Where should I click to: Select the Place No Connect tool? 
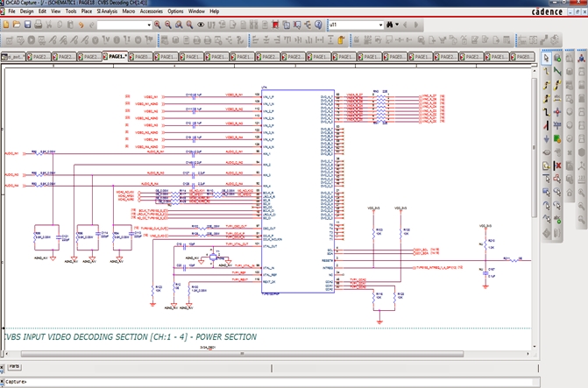click(557, 166)
